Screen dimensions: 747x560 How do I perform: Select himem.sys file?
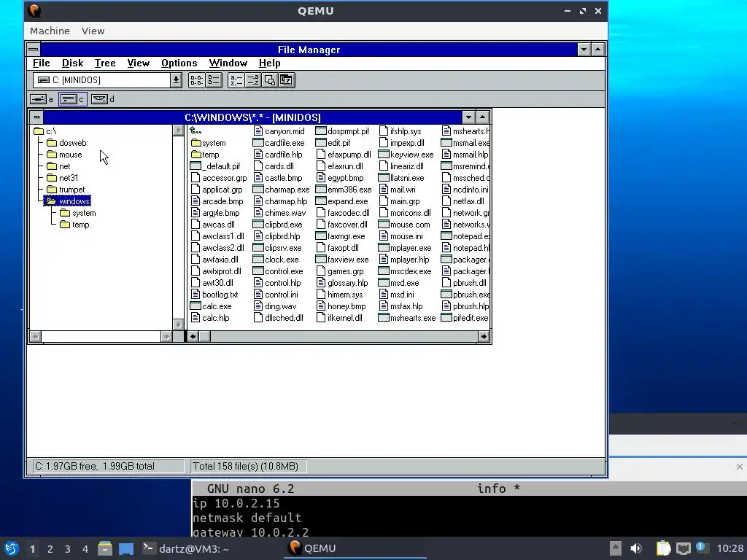(x=340, y=295)
